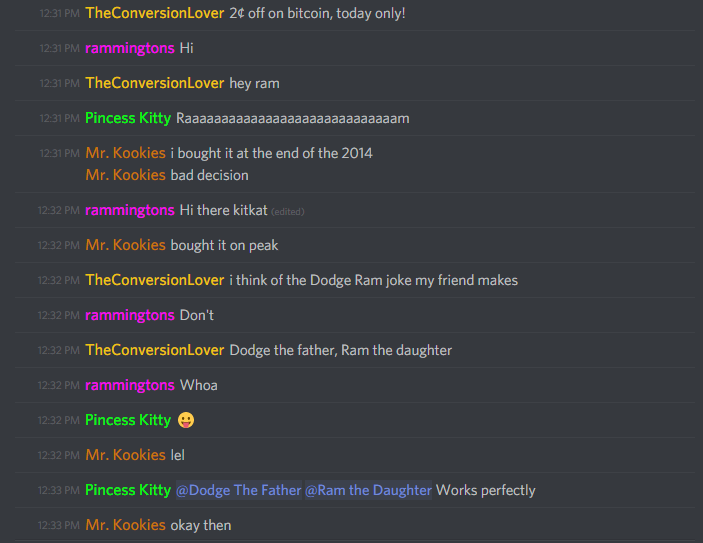Screen dimensions: 703x543
Task: Open the @Ram the Daughter mention
Action: 368,490
